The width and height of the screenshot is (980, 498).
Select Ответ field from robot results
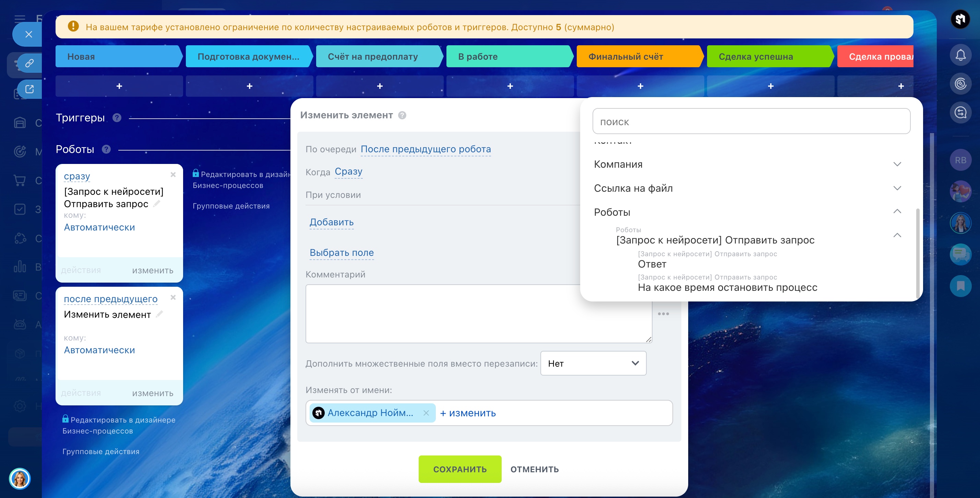pos(652,264)
